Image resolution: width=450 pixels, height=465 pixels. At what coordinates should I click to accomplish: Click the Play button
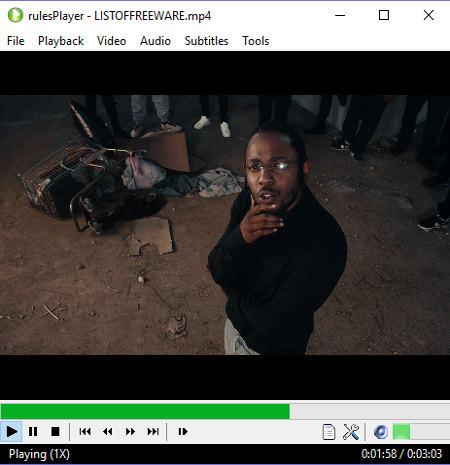[x=11, y=432]
